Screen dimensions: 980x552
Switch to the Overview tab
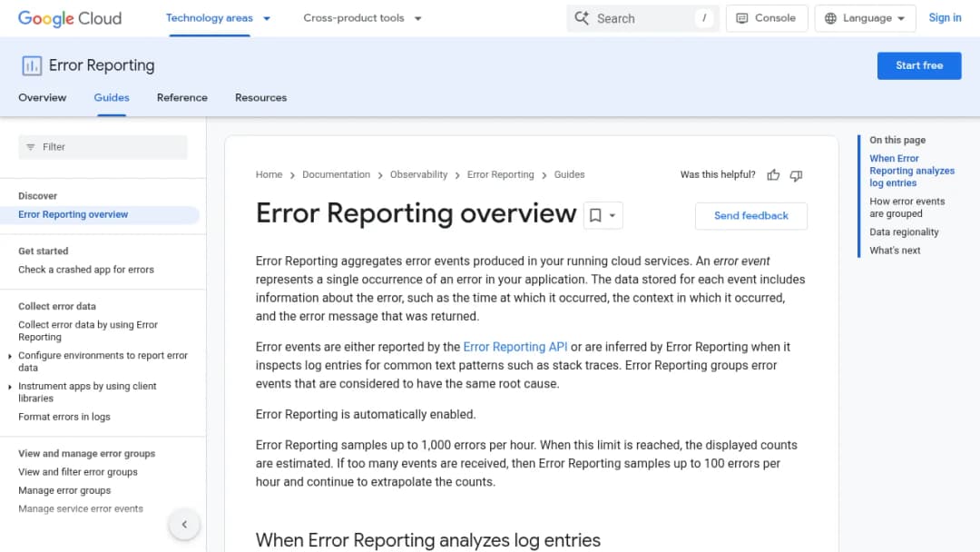click(x=42, y=97)
